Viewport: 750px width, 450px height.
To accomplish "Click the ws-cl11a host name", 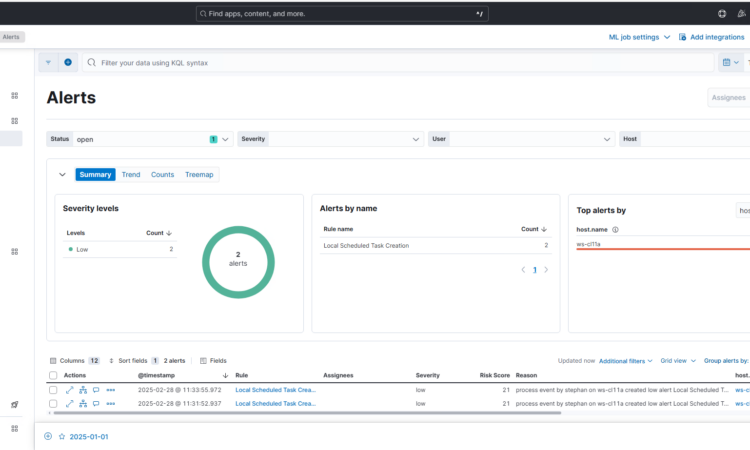I will pos(588,244).
